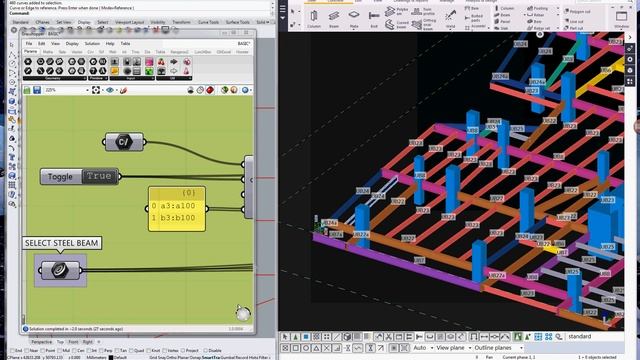This screenshot has height=360, width=640.
Task: Switch to the Front viewport tab
Action: click(x=73, y=342)
